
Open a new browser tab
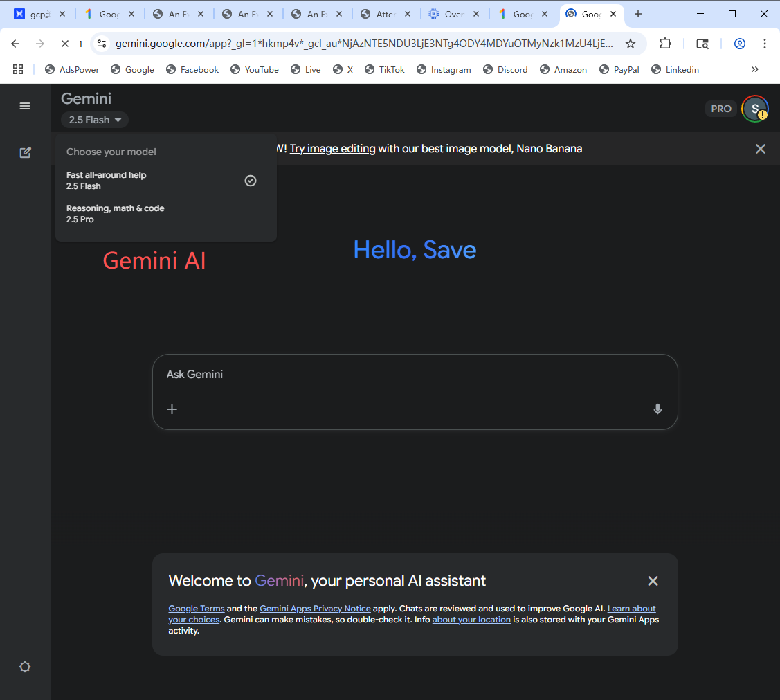[638, 14]
